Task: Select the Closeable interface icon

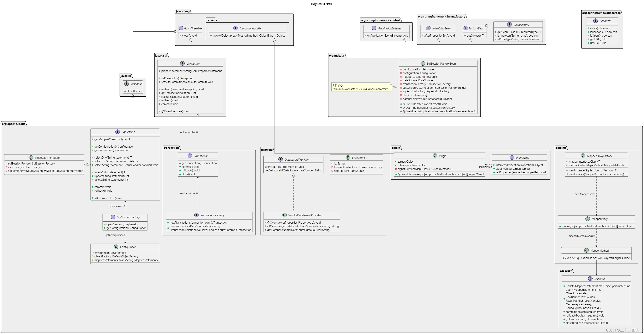Action: tap(126, 84)
